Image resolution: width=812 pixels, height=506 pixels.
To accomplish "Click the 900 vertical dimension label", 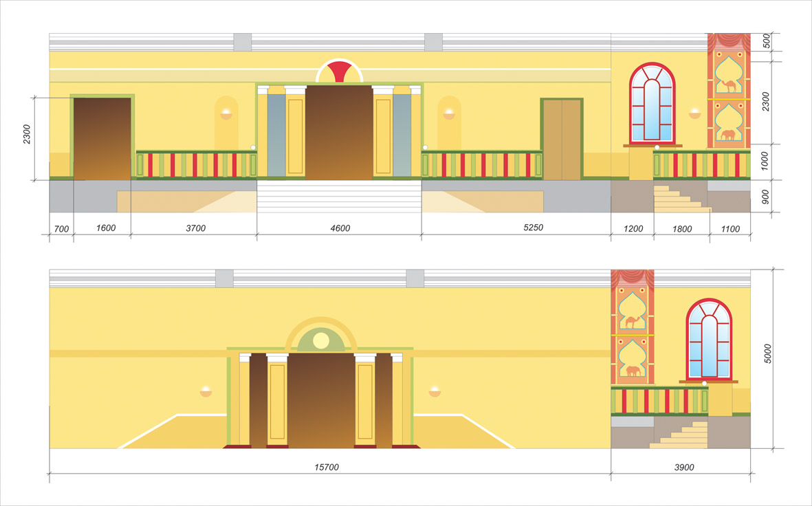I will point(767,197).
